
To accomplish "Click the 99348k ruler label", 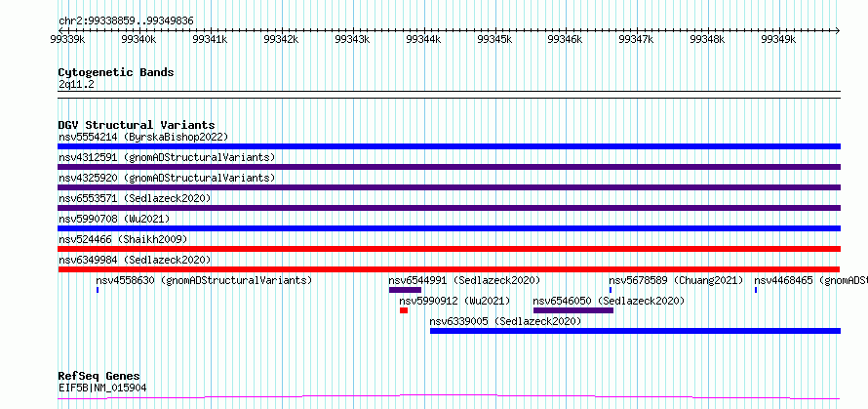I will tap(707, 39).
